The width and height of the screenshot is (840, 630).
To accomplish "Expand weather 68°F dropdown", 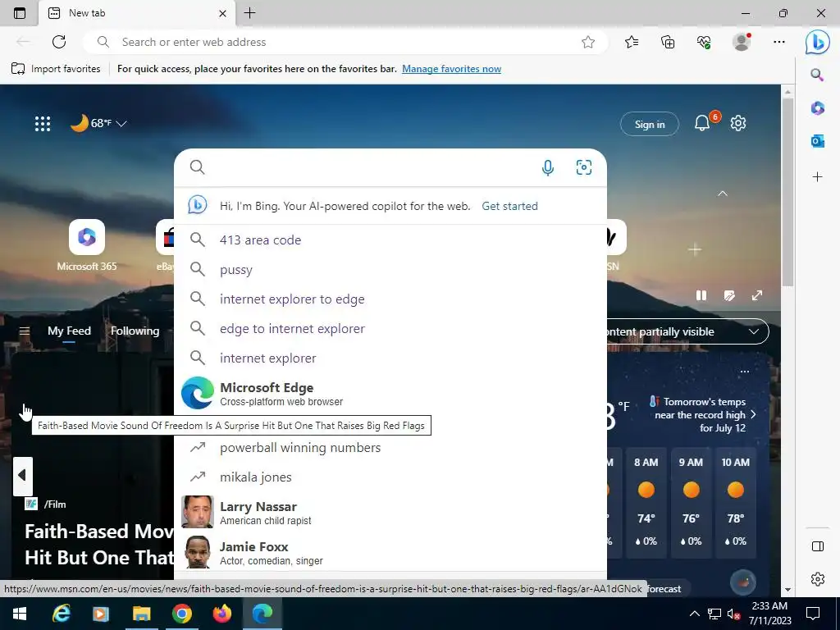I will [x=121, y=124].
